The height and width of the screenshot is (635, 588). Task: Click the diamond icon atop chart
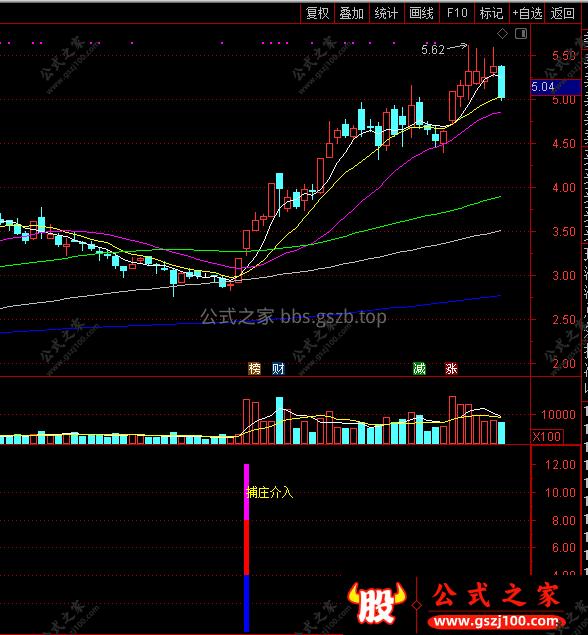point(502,34)
